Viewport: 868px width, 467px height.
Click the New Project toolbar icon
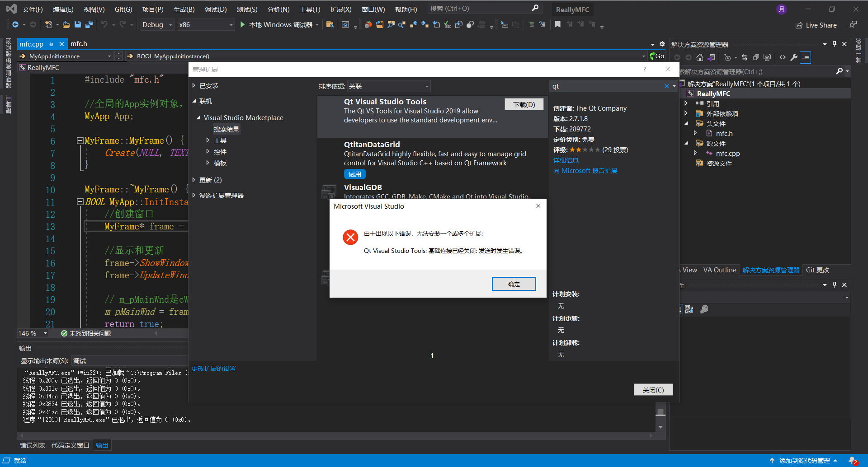[x=49, y=25]
